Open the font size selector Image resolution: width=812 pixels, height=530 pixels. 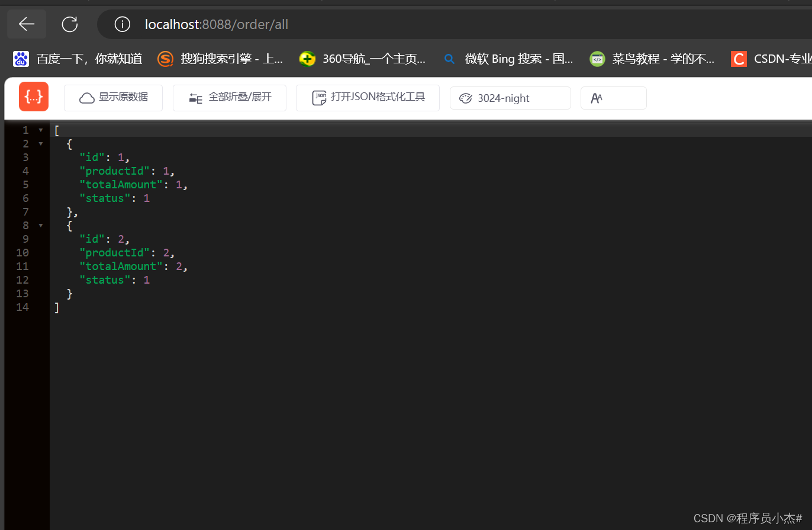coord(613,98)
